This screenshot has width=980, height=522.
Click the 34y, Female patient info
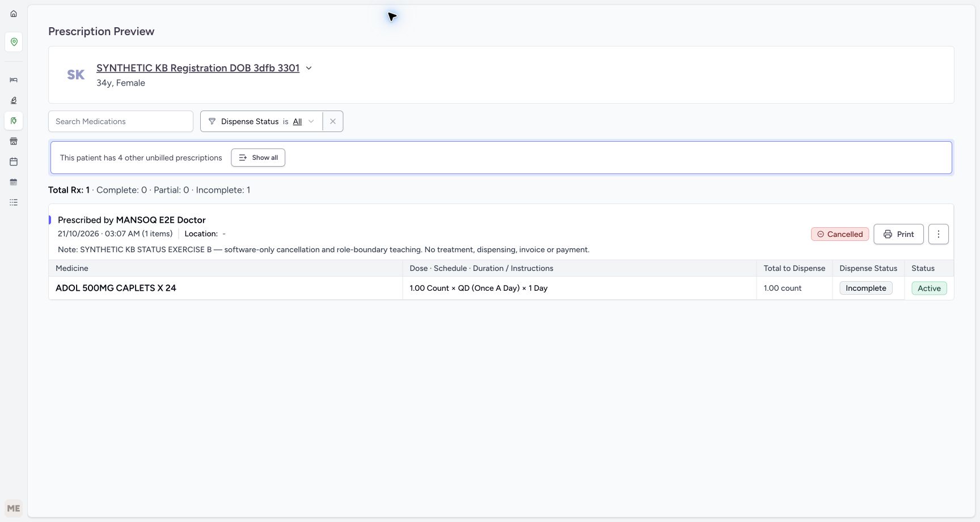pos(121,83)
